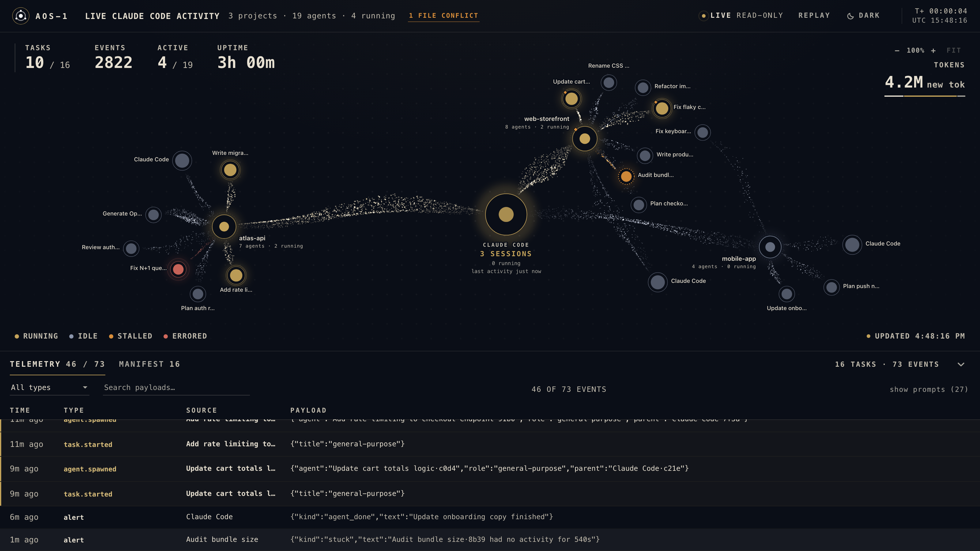Open the Write migra... agent node

coord(230,170)
